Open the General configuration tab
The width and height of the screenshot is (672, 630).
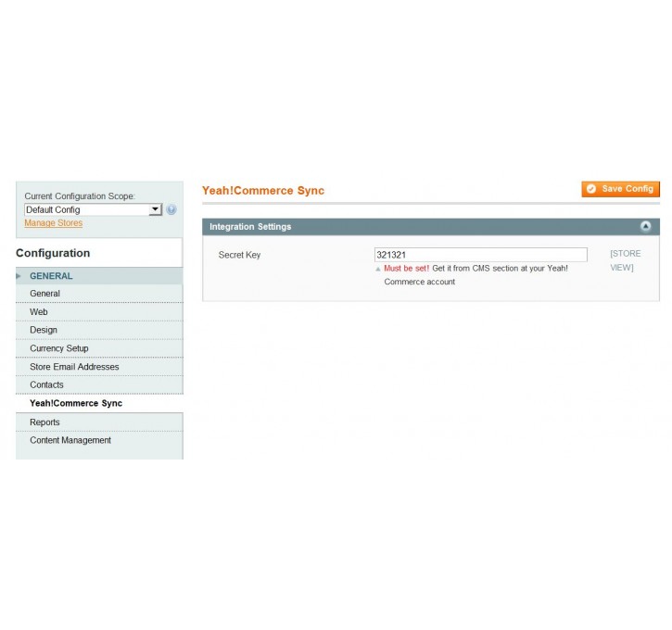[99, 294]
